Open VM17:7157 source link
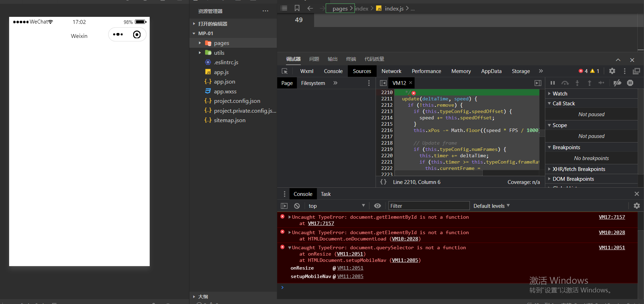This screenshot has height=304, width=644. 612,217
